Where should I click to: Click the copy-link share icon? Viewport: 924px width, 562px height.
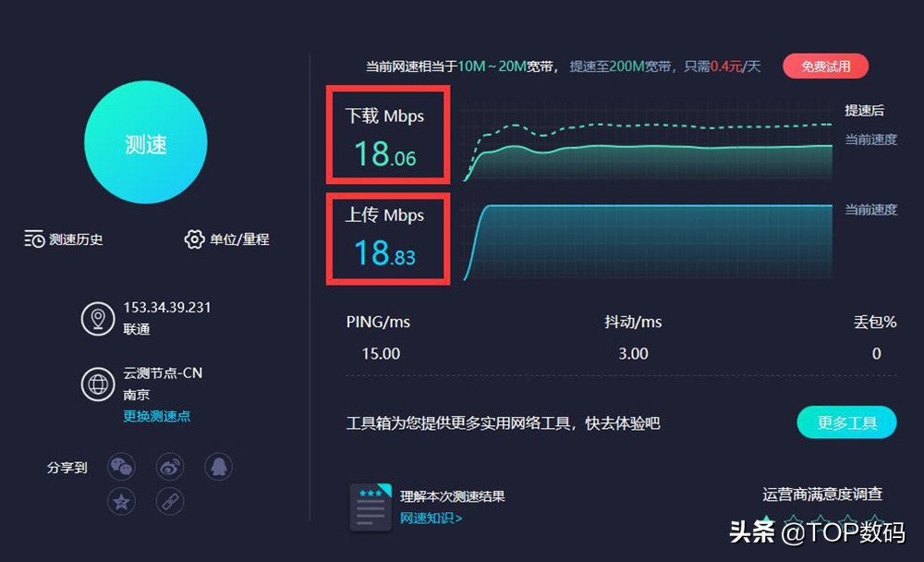(170, 501)
